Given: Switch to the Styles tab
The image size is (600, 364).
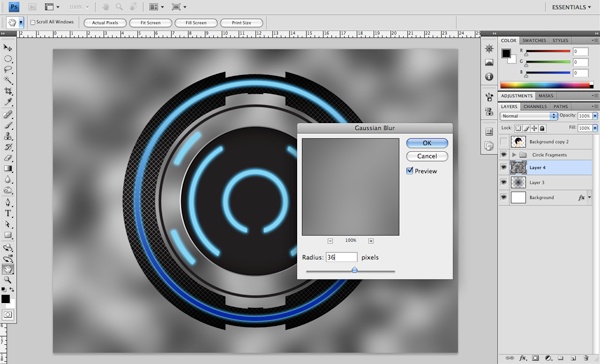Looking at the screenshot, I should click(x=560, y=40).
